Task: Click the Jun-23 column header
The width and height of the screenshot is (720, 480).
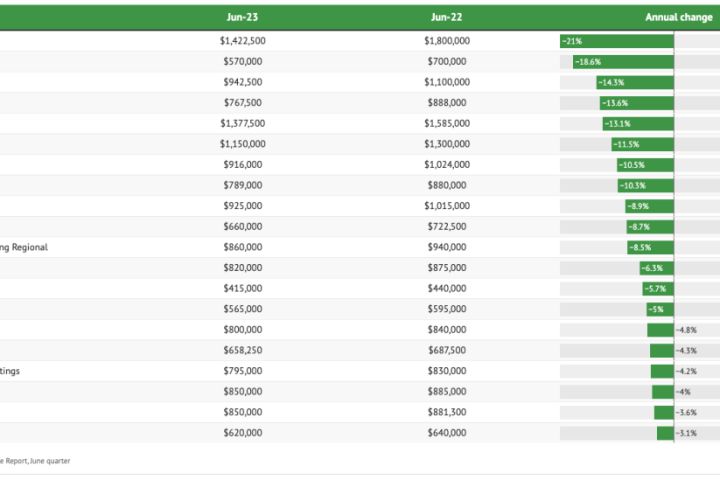Action: click(x=243, y=17)
